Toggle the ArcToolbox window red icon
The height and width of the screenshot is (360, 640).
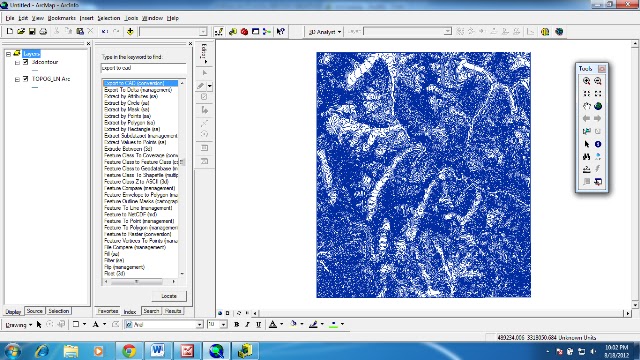click(x=244, y=31)
